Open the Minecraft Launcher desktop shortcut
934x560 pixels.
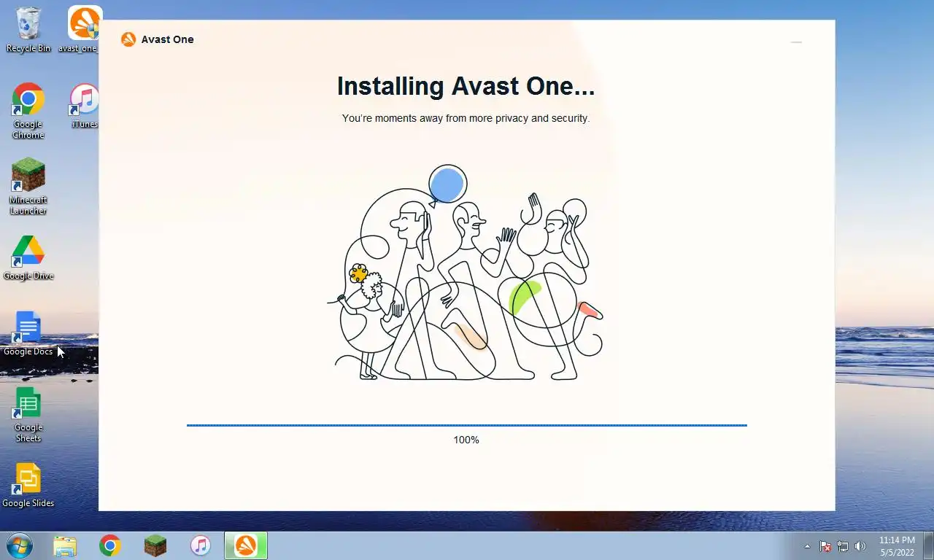pyautogui.click(x=28, y=187)
